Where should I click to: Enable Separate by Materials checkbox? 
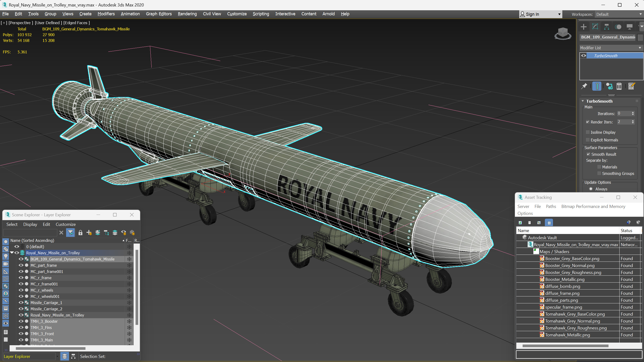coord(599,167)
